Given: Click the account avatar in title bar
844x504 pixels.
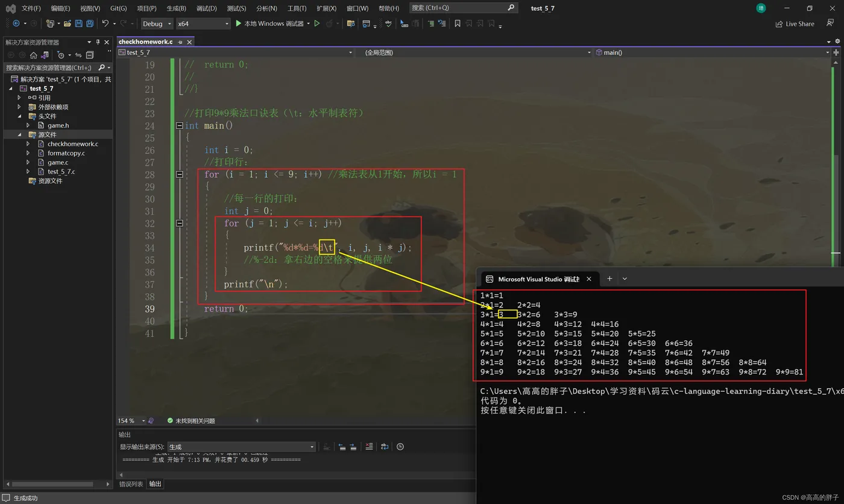Looking at the screenshot, I should click(x=761, y=8).
